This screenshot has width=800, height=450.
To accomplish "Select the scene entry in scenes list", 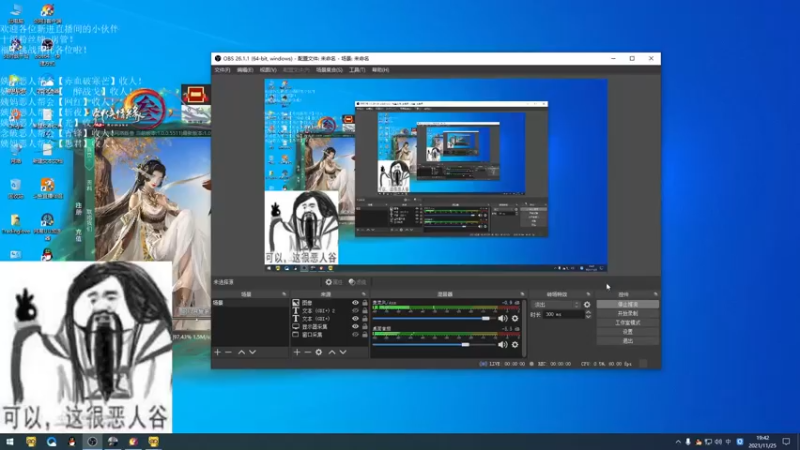I will 250,303.
